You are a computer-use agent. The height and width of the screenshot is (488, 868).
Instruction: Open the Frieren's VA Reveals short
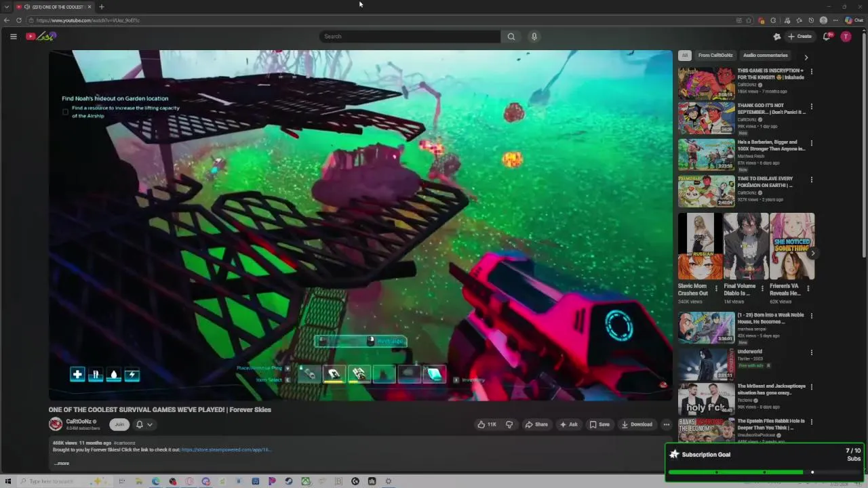792,246
